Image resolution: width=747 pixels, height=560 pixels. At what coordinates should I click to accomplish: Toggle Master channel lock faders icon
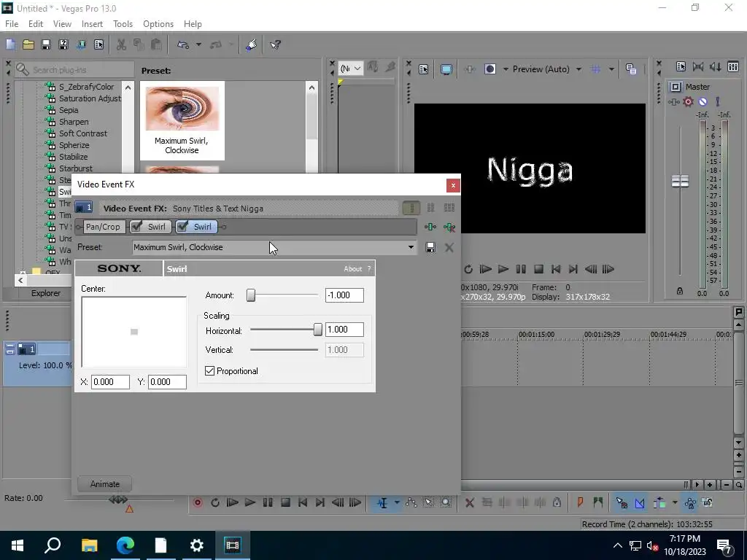point(680,291)
